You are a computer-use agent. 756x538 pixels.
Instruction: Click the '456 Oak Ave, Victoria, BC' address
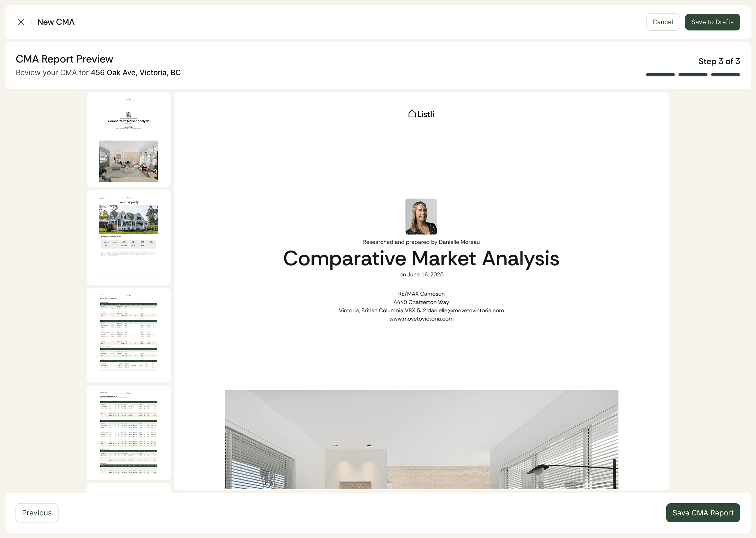(136, 73)
